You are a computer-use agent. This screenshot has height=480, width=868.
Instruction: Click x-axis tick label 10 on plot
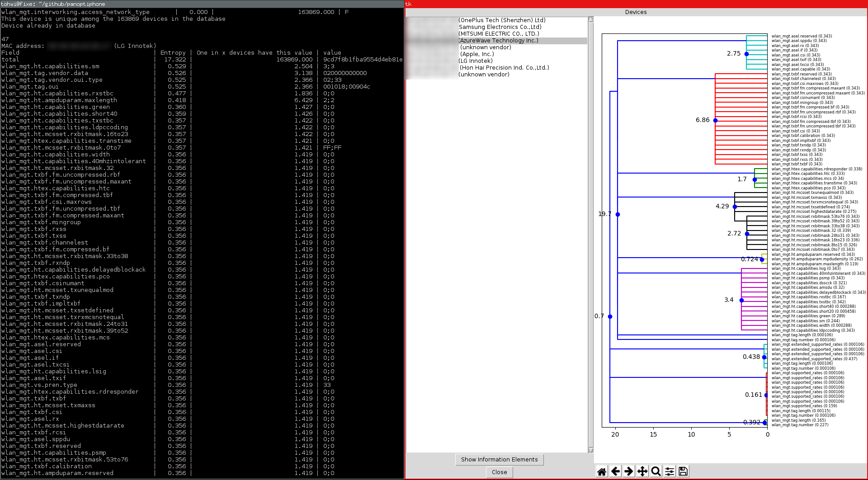(x=691, y=434)
